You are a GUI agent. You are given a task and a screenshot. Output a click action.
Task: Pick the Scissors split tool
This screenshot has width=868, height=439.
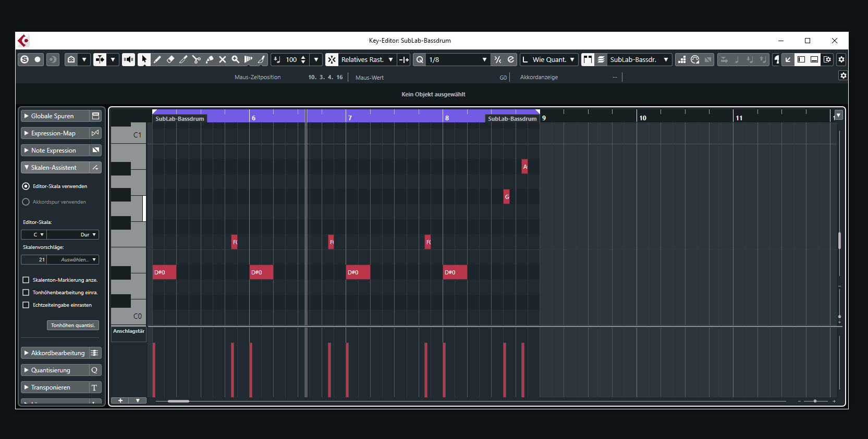click(x=197, y=59)
